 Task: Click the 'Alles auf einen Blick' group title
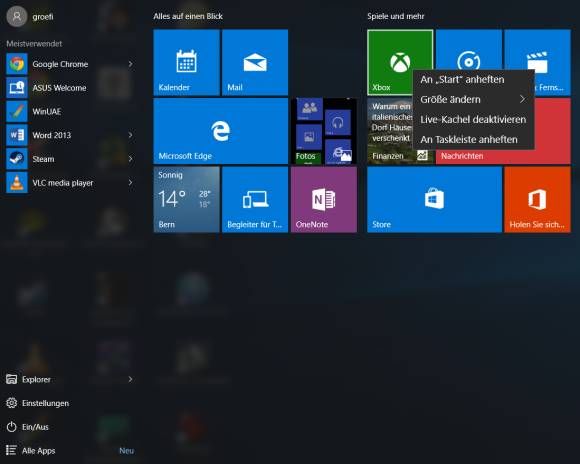pos(188,16)
